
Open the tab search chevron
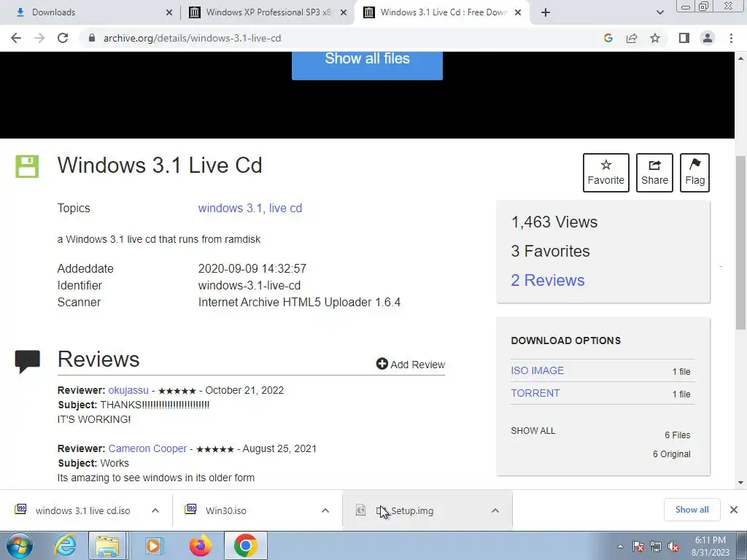(x=659, y=12)
